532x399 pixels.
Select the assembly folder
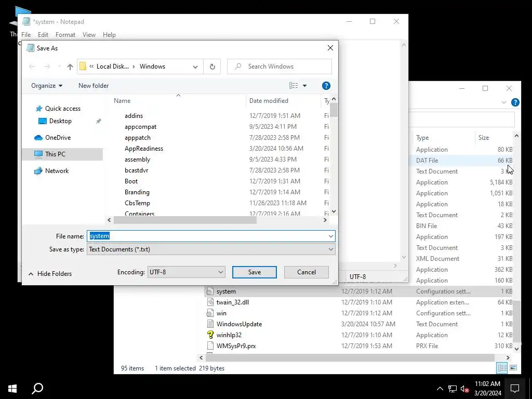pyautogui.click(x=137, y=159)
